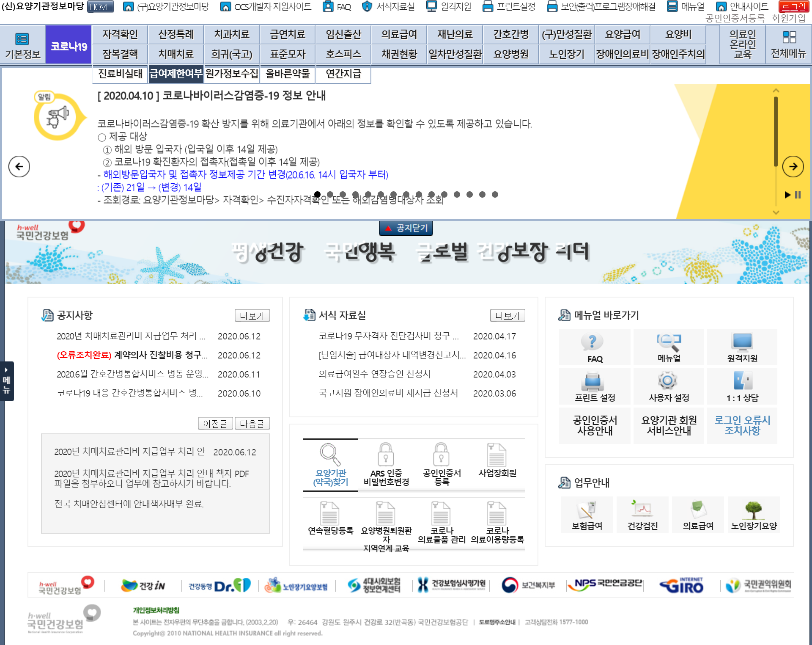Click the 건강검진 chart icon
The height and width of the screenshot is (645, 812).
coord(643,510)
